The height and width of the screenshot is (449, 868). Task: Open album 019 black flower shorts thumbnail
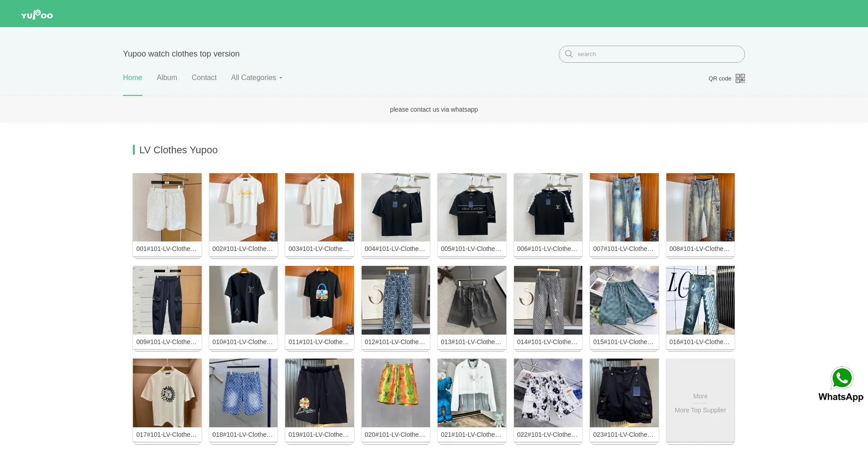[x=320, y=393]
